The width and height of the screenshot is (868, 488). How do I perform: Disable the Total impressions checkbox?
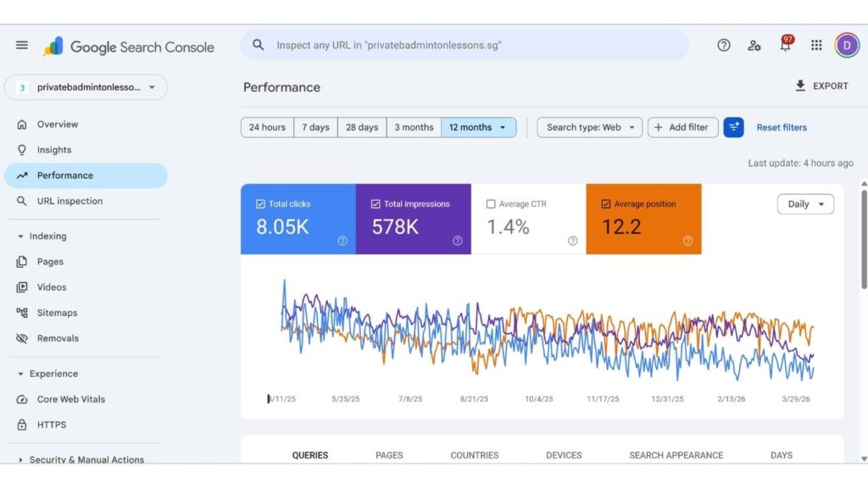375,203
